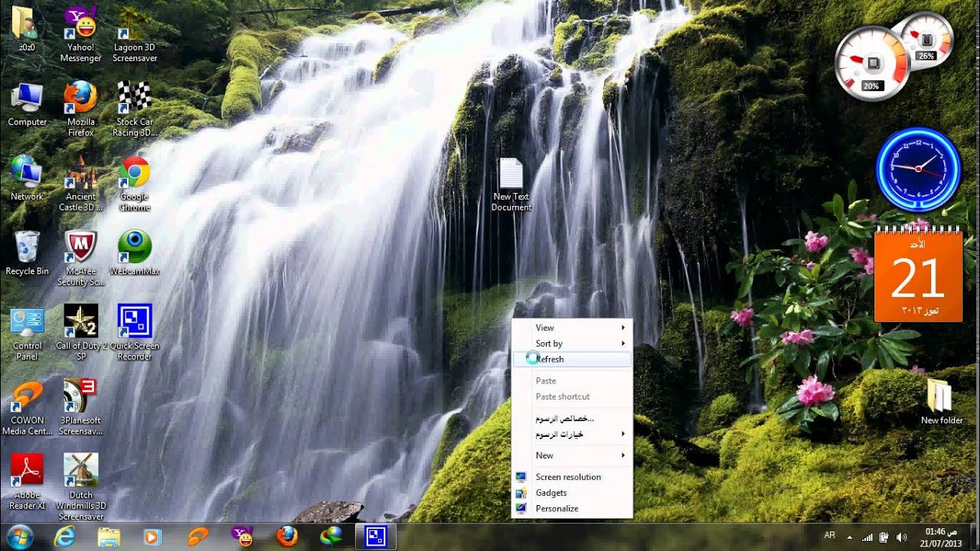This screenshot has height=551, width=980.
Task: Switch to Quick Screen Recorder on taskbar
Action: 376,537
